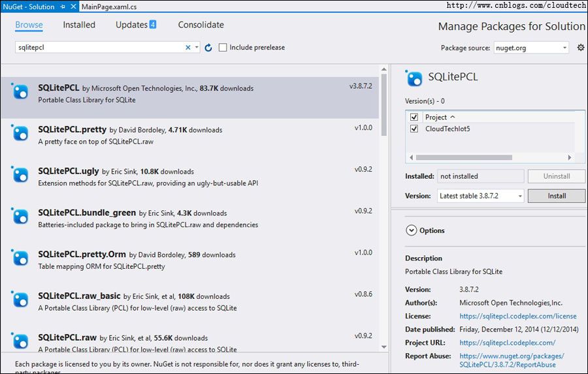Click the SQLitePCL.bundle_green package icon
The height and width of the screenshot is (374, 588).
click(x=20, y=216)
